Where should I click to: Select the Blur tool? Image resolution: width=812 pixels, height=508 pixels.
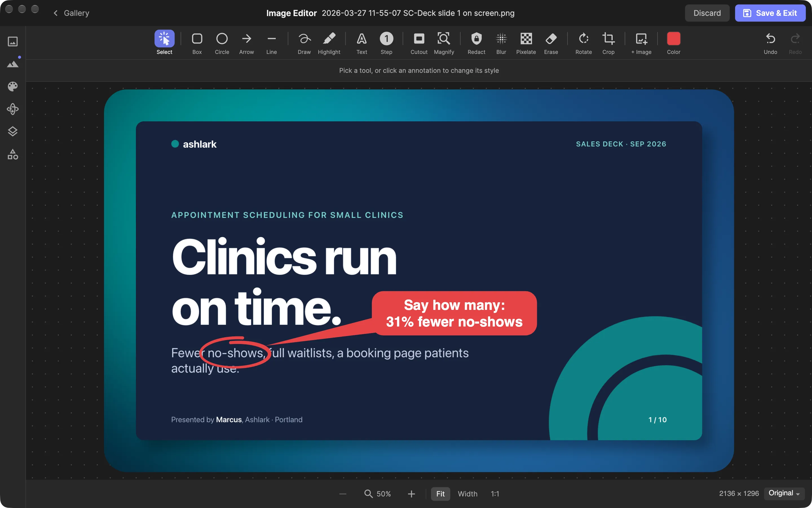pyautogui.click(x=501, y=43)
